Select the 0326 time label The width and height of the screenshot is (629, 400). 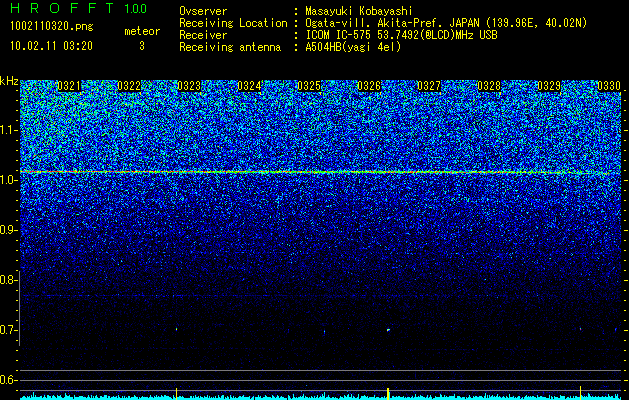[369, 86]
